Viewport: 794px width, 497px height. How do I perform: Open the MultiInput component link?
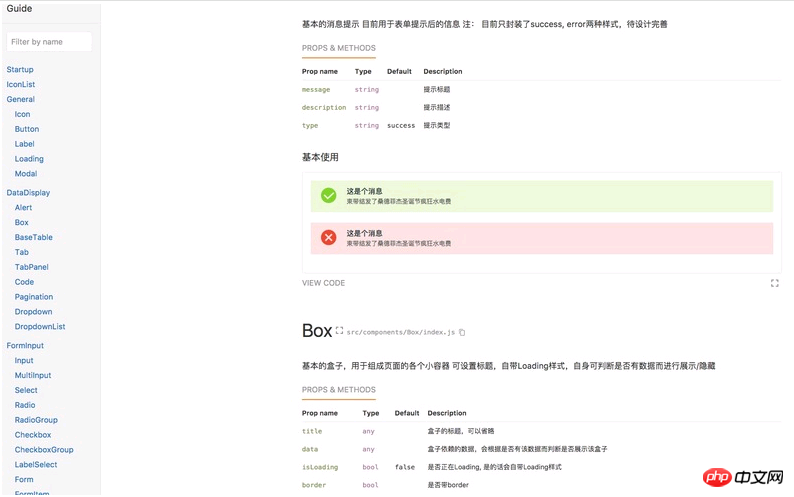click(x=33, y=375)
